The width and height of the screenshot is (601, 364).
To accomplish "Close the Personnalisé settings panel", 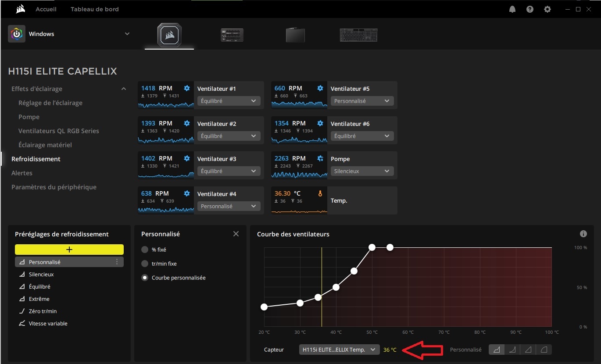I will pos(236,234).
